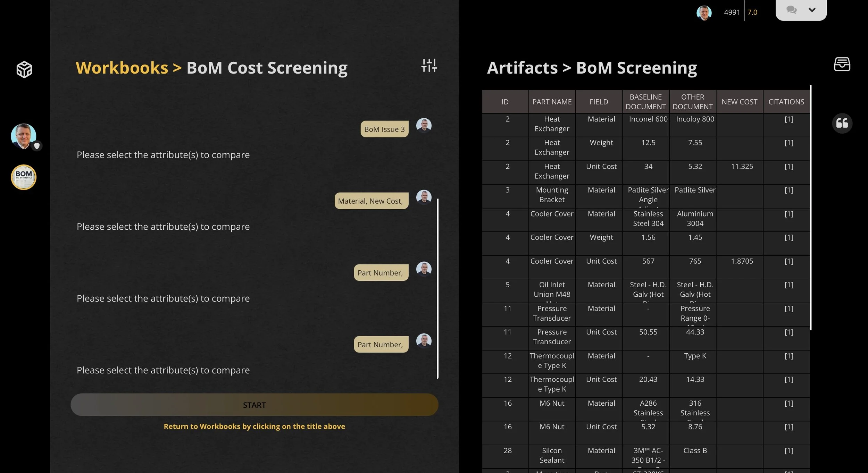Click the Material, New Cost message bubble

click(x=371, y=201)
